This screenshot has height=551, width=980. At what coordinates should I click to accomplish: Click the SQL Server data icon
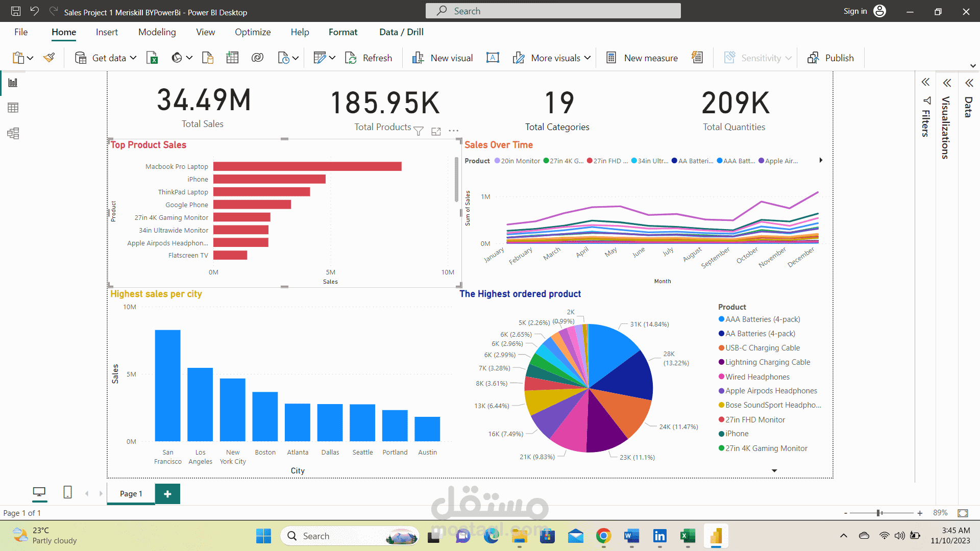208,58
